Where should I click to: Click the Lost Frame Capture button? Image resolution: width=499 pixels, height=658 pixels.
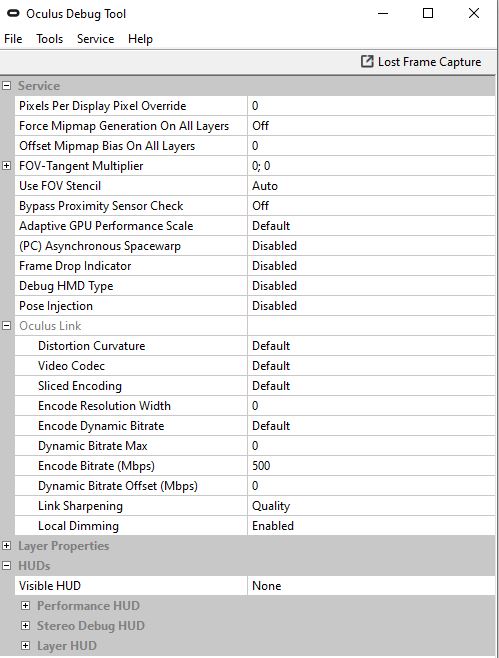pyautogui.click(x=421, y=62)
